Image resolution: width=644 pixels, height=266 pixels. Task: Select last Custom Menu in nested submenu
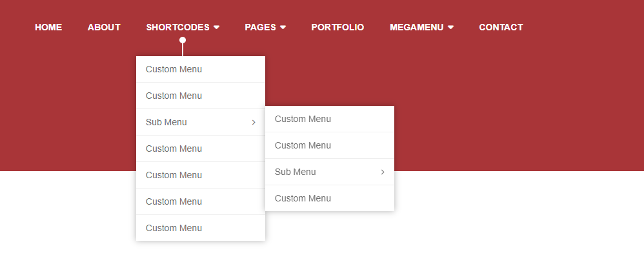pyautogui.click(x=303, y=198)
